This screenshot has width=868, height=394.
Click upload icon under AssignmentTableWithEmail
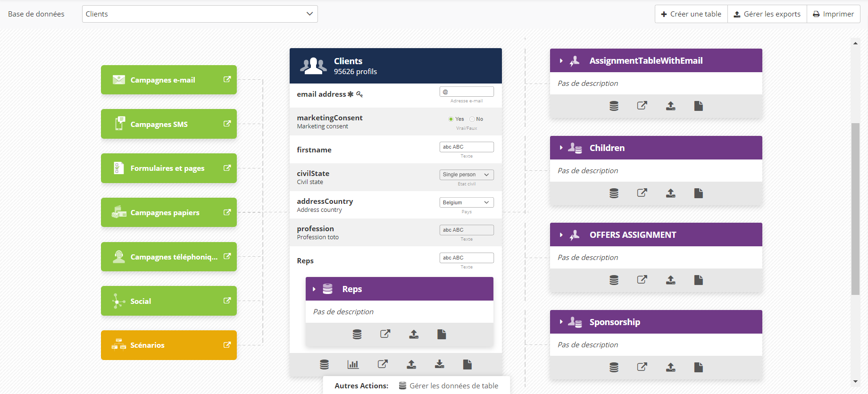click(x=670, y=106)
